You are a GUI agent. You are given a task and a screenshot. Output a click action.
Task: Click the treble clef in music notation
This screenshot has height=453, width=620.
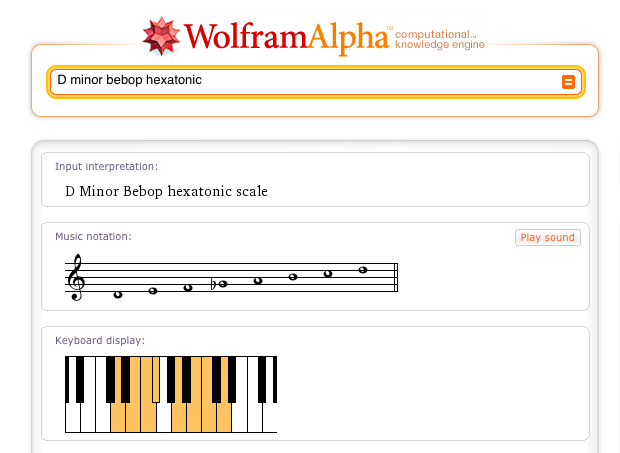pos(76,277)
